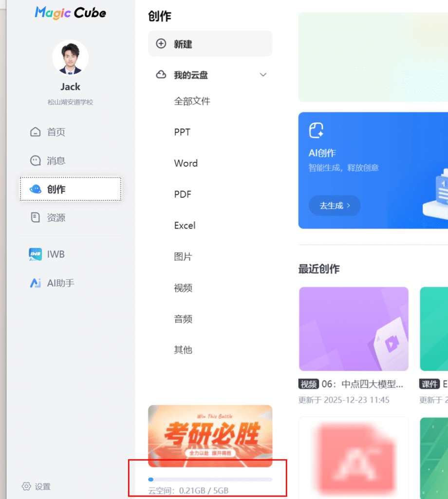448x499 pixels.
Task: Open the IWB whiteboard icon
Action: (x=35, y=254)
